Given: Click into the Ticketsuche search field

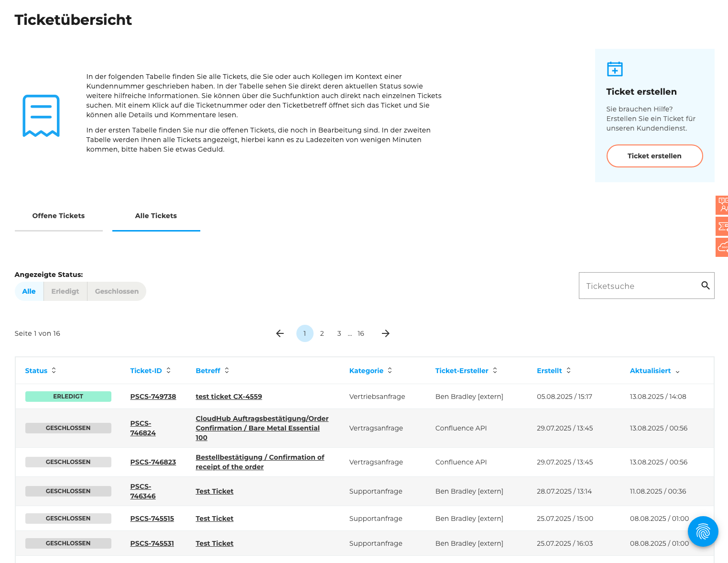Looking at the screenshot, I should point(638,286).
